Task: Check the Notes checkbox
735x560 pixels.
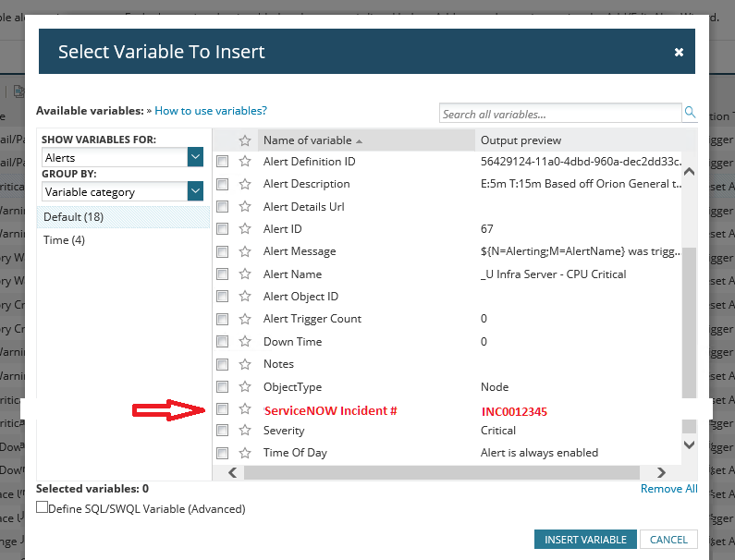Action: click(222, 364)
